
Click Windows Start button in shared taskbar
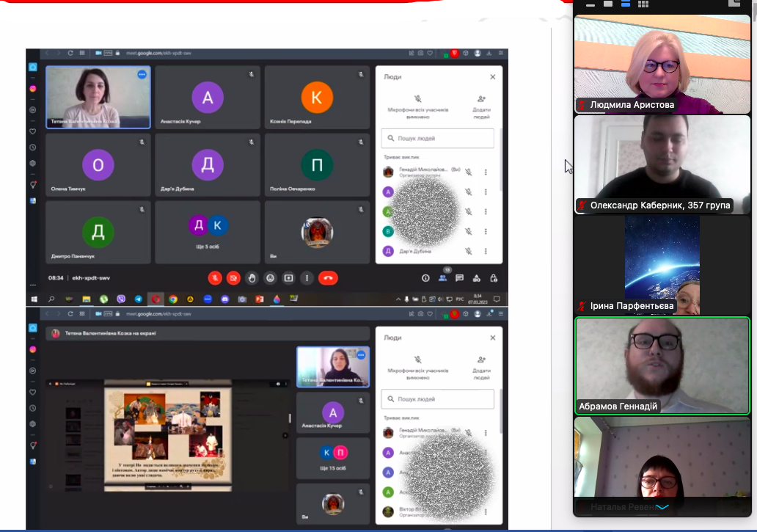(x=34, y=299)
